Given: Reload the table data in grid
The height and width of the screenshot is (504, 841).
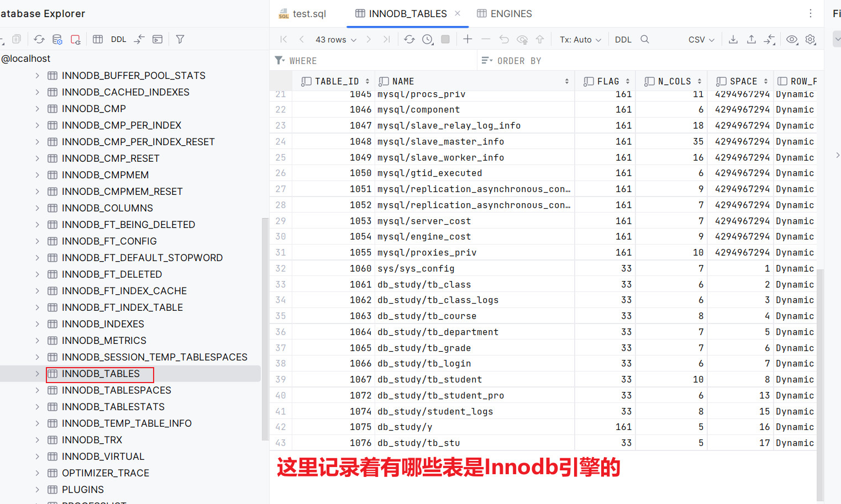Looking at the screenshot, I should coord(409,39).
